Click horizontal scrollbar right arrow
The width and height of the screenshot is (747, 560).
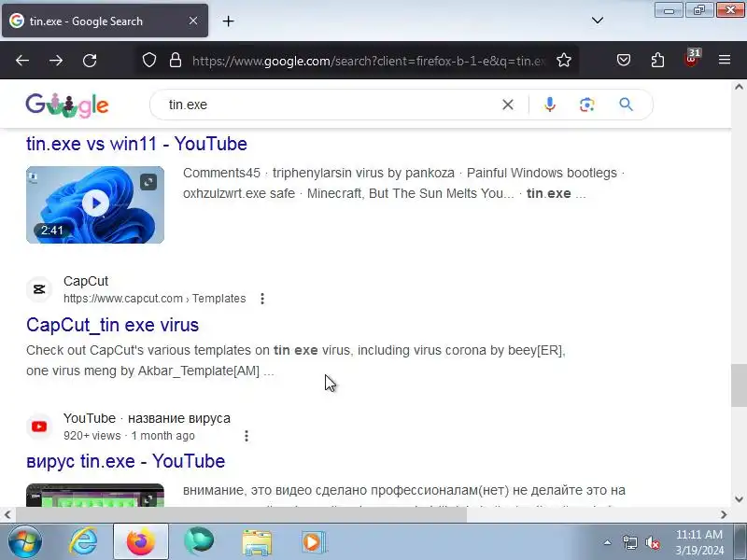coord(724,515)
